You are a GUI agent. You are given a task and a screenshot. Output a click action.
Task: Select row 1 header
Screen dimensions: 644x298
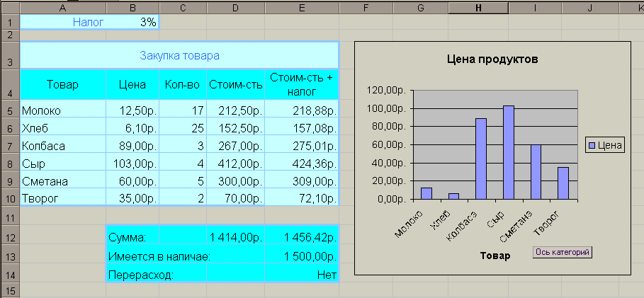tap(9, 22)
